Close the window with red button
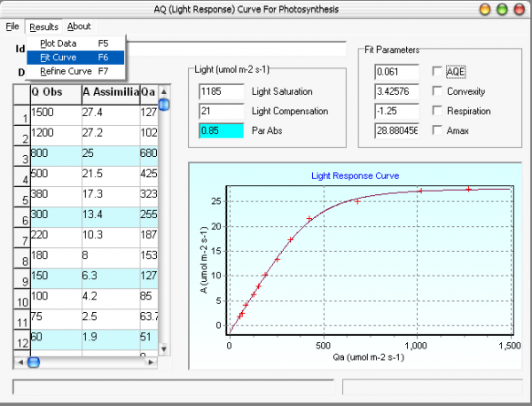Viewport: 532px width, 406px height. click(x=519, y=9)
